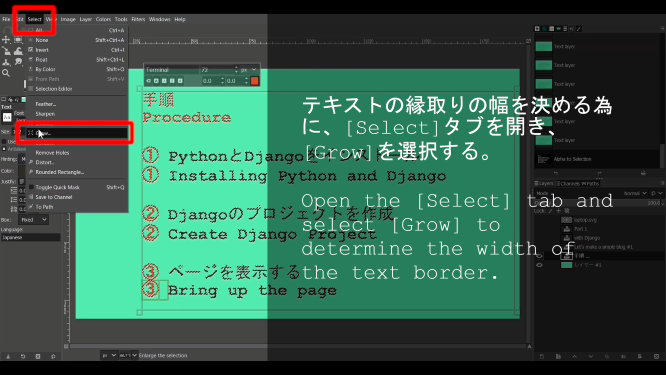Open the Image menu
Screen dimensions: 666x375
68,19
